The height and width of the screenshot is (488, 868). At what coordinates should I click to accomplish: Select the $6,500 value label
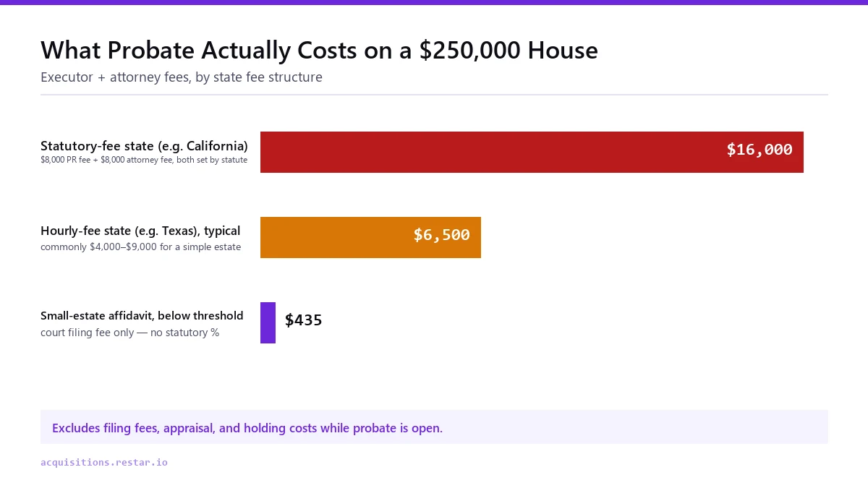(x=441, y=235)
